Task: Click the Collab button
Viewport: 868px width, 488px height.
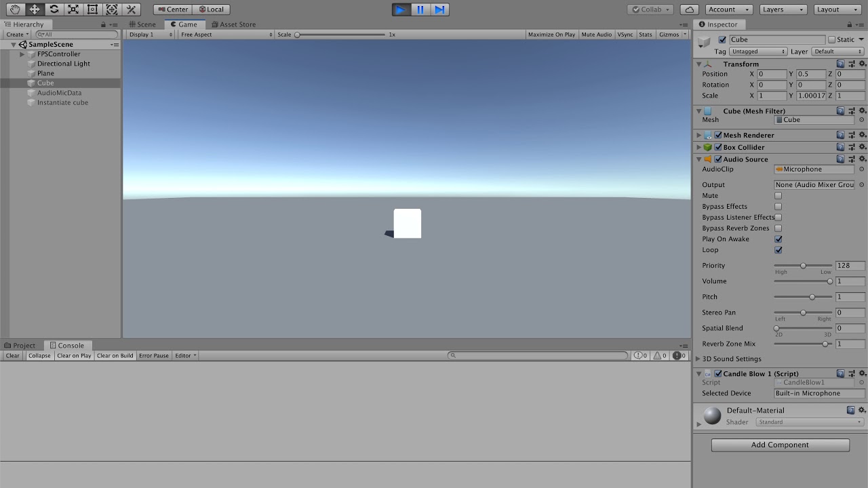Action: (x=650, y=9)
